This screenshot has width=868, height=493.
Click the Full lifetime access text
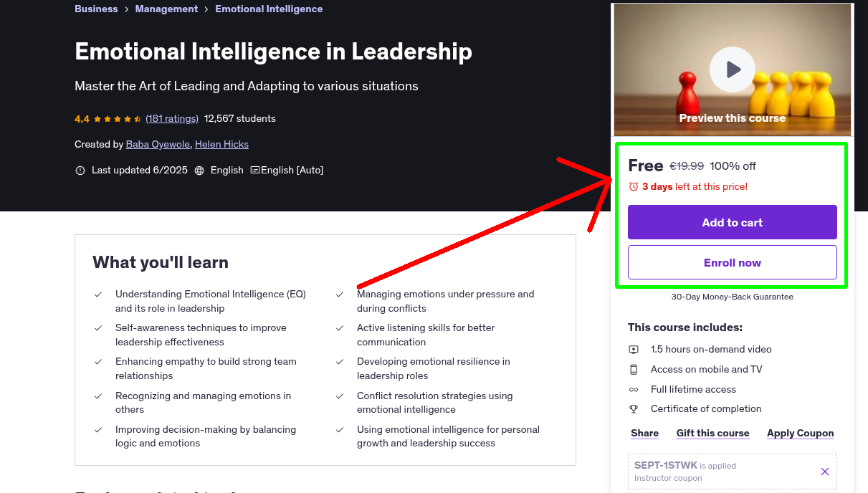pyautogui.click(x=693, y=389)
